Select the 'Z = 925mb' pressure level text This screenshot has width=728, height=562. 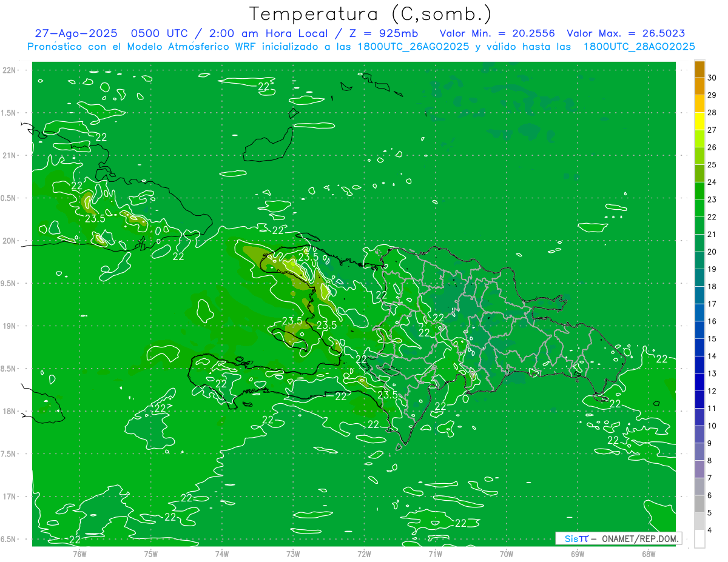click(x=383, y=34)
